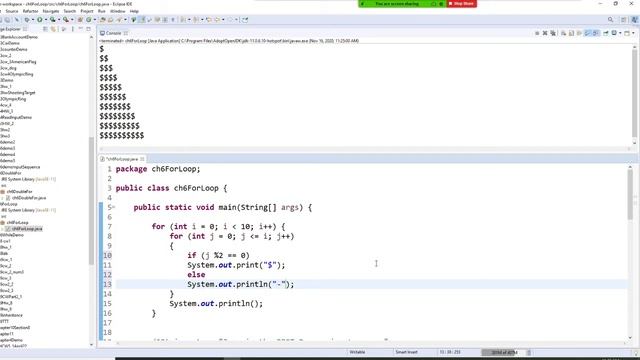Open the Window menu
This screenshot has height=360, width=640.
[x=118, y=11]
